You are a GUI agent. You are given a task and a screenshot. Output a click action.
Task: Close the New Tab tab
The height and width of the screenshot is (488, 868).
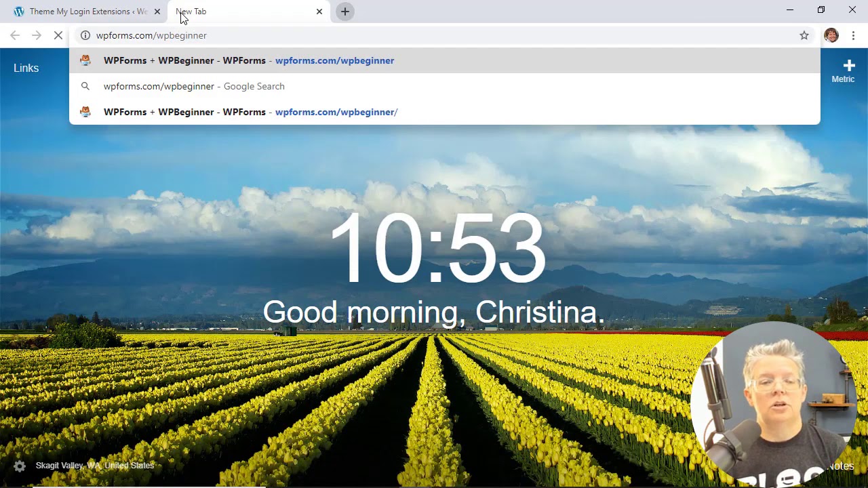pos(319,12)
